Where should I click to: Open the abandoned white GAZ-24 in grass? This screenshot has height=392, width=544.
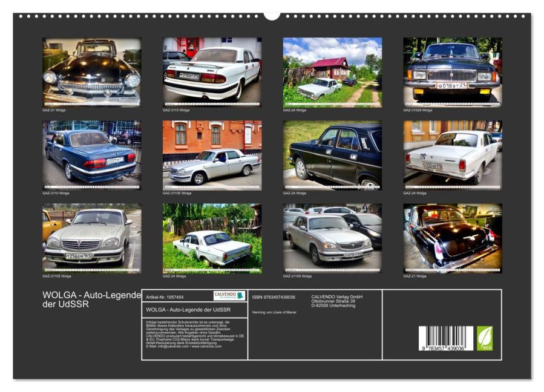(x=212, y=238)
